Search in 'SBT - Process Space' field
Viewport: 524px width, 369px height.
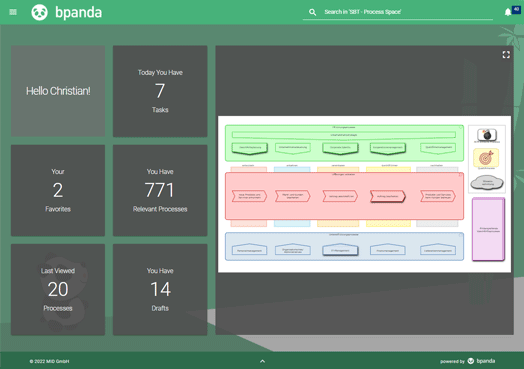398,12
